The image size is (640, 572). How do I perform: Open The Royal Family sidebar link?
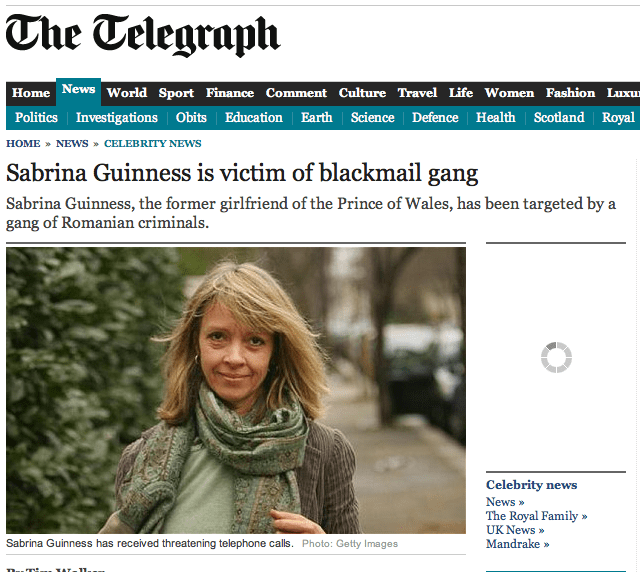tap(536, 516)
